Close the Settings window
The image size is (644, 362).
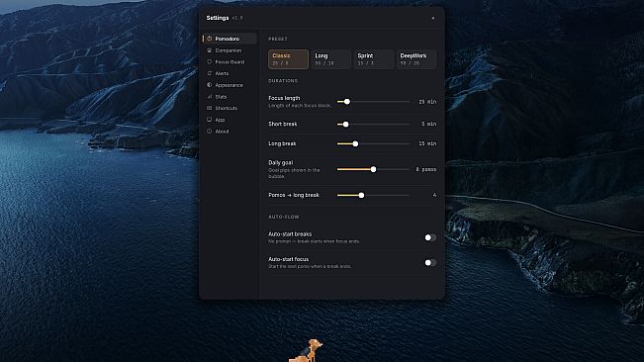point(433,18)
